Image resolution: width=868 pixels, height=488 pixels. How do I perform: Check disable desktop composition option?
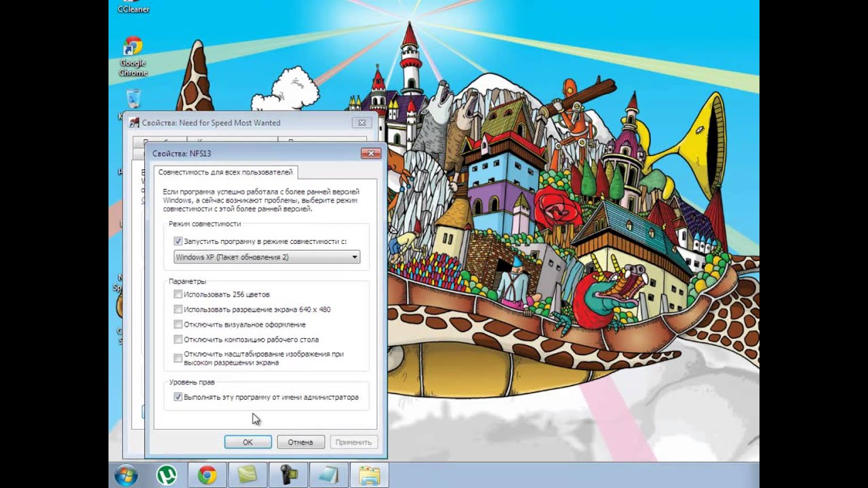[x=178, y=340]
